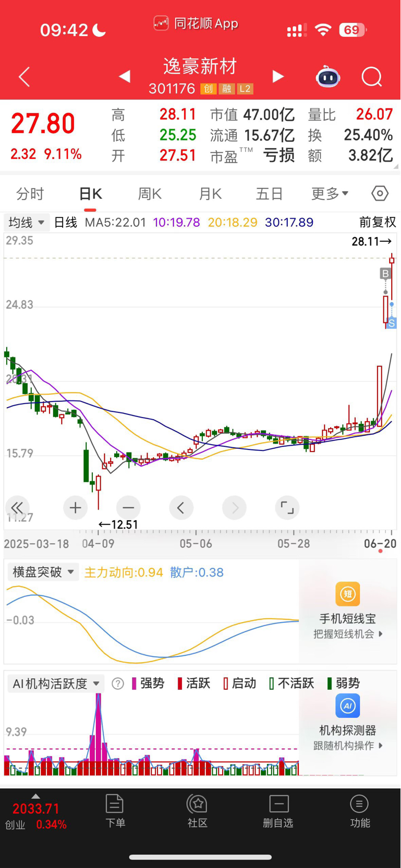Open the 横盘突破 indicator dropdown

tap(43, 572)
